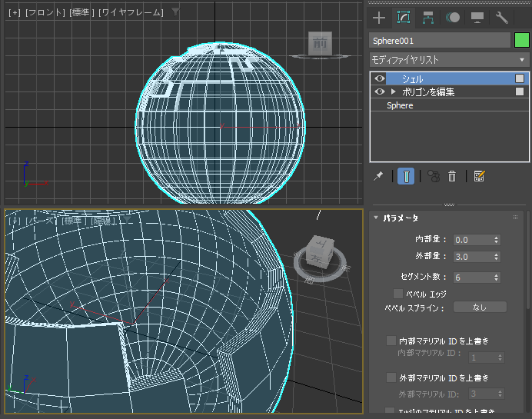Open the Hierarchy panel tab
532x419 pixels.
pyautogui.click(x=428, y=18)
